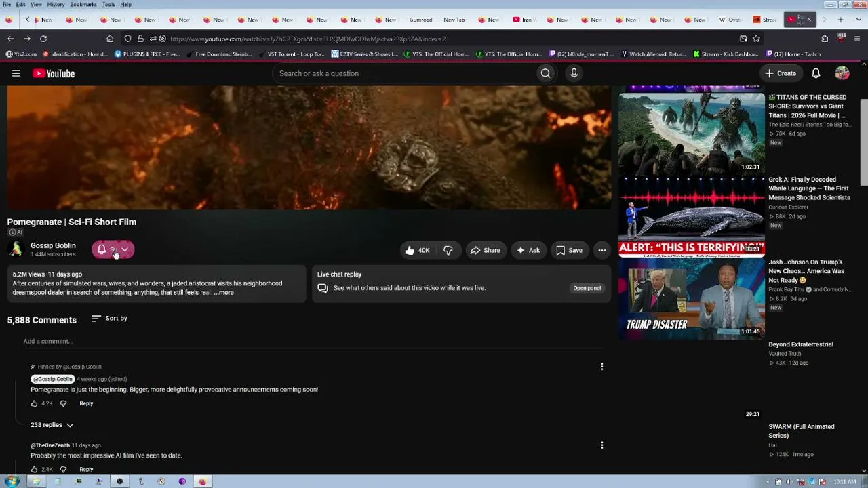Open the Tools menu
868x488 pixels.
108,5
